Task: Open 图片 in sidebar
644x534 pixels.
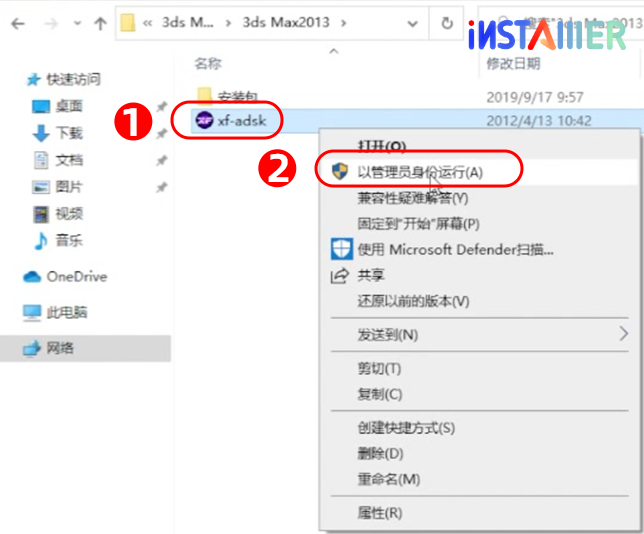Action: [x=69, y=186]
